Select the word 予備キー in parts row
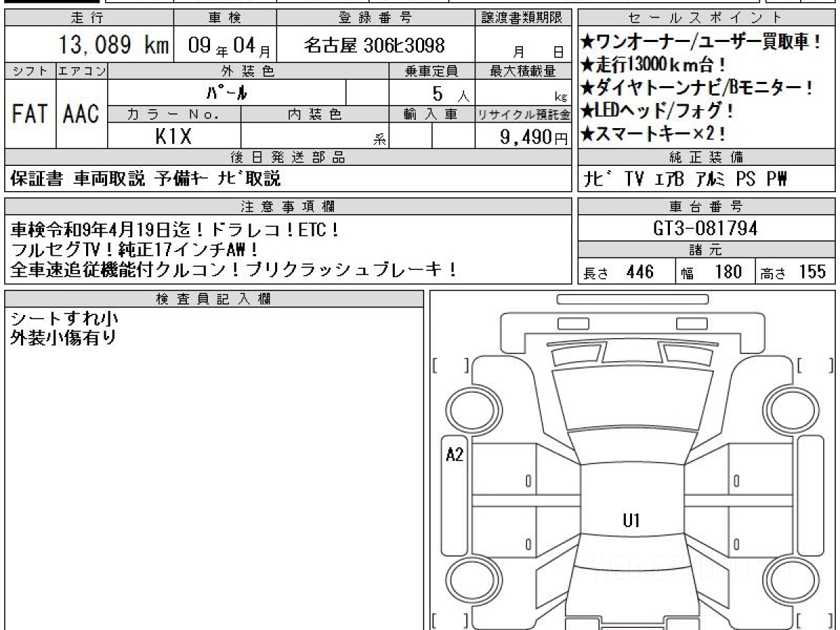This screenshot has width=840, height=630. [x=181, y=179]
